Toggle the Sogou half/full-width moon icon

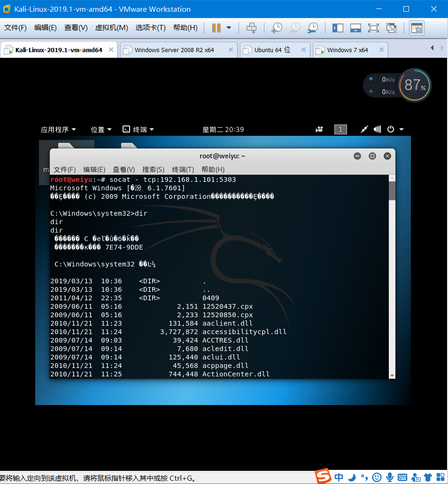351,477
